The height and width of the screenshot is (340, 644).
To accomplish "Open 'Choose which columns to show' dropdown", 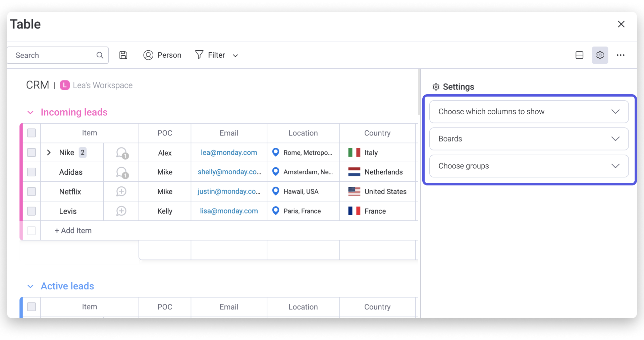I will pos(529,112).
